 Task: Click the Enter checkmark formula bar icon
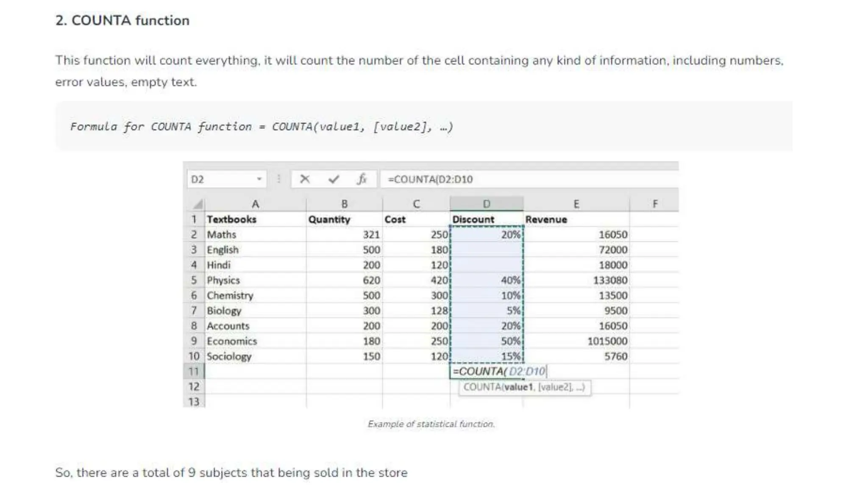pyautogui.click(x=334, y=179)
